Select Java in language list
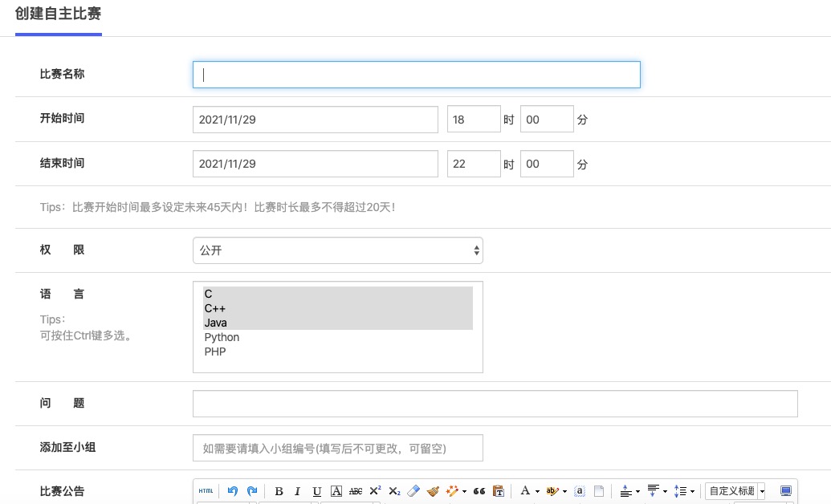 click(337, 322)
